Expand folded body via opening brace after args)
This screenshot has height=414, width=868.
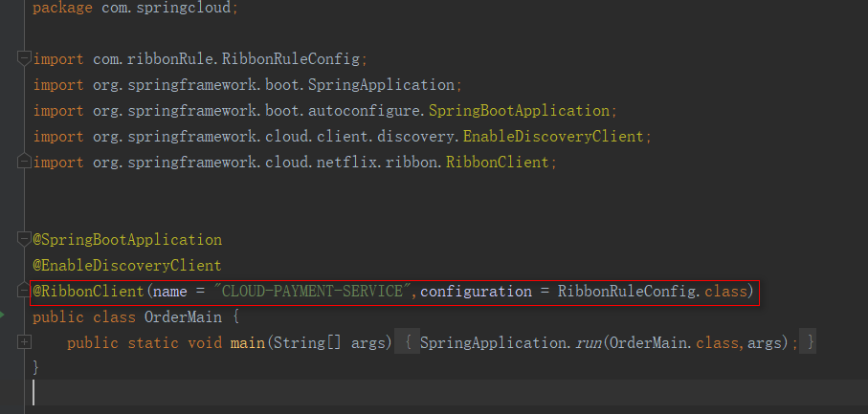tap(408, 343)
